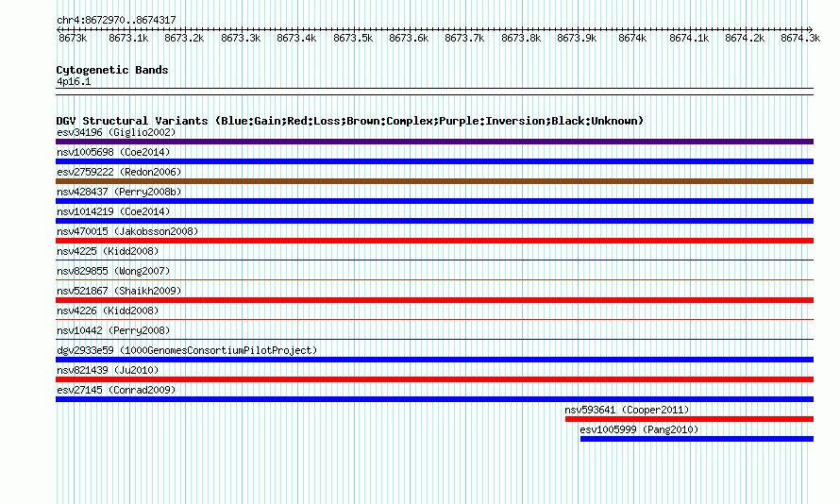Click the blue nsv1005698 gain bar

[434, 161]
